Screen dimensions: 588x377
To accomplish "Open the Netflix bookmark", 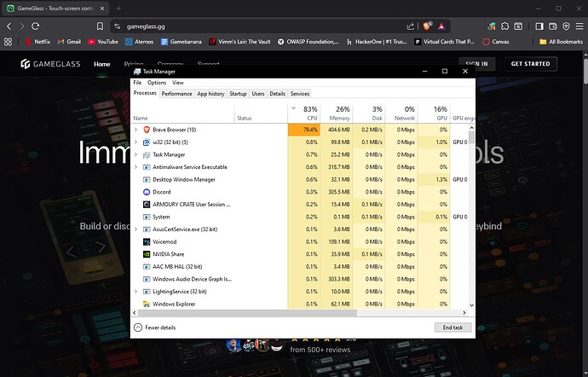I will click(x=37, y=42).
